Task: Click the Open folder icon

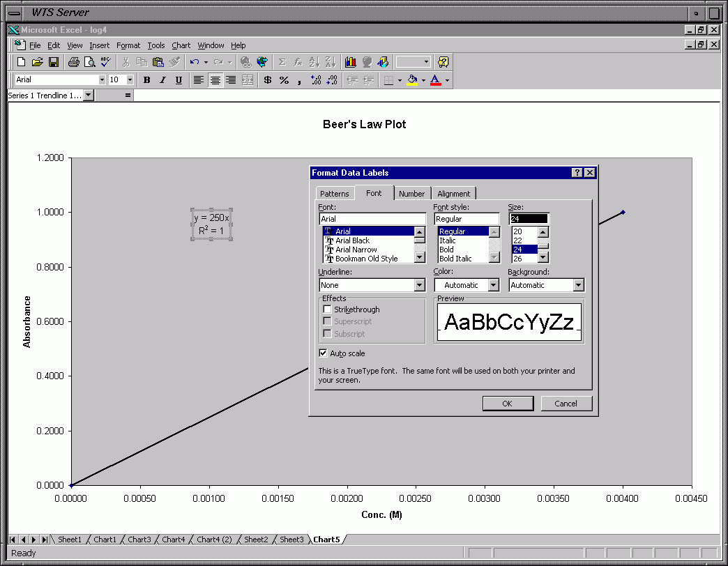Action: (x=38, y=62)
